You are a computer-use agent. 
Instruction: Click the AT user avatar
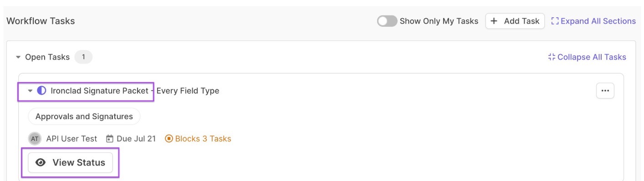(35, 139)
